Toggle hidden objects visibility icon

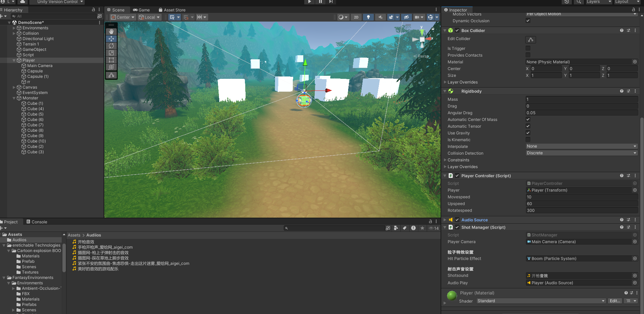[407, 17]
